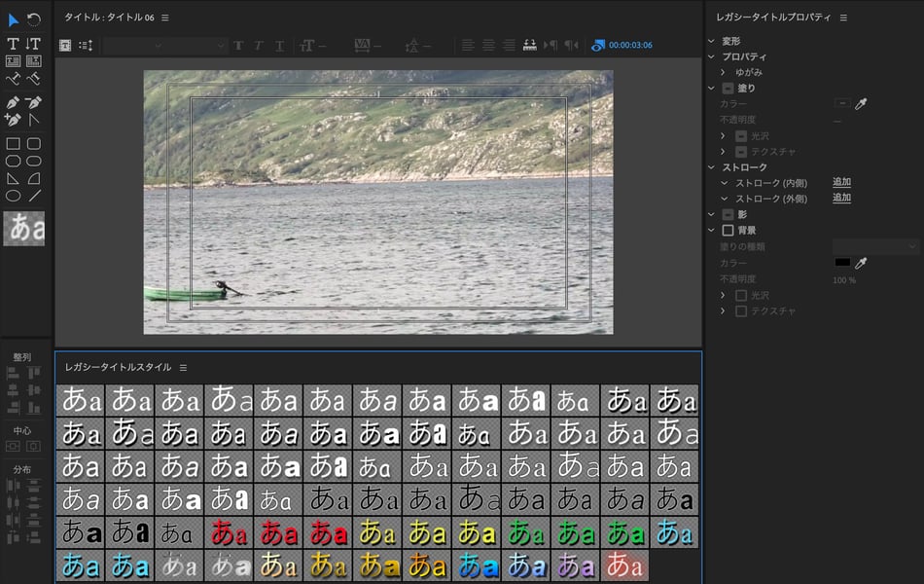
Task: Click 追加 link for ストローク (内側)
Action: [x=841, y=182]
